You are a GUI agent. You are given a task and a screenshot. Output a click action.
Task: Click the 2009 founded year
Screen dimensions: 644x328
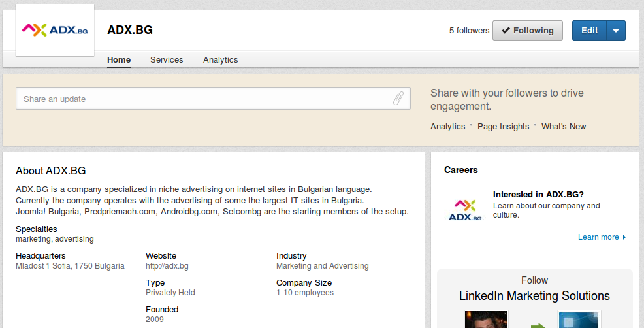point(155,320)
